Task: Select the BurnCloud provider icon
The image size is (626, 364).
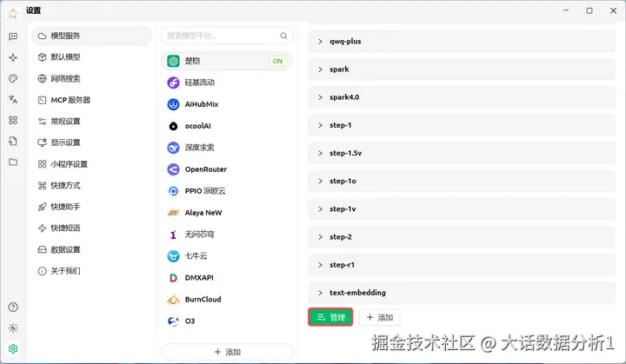Action: (173, 300)
